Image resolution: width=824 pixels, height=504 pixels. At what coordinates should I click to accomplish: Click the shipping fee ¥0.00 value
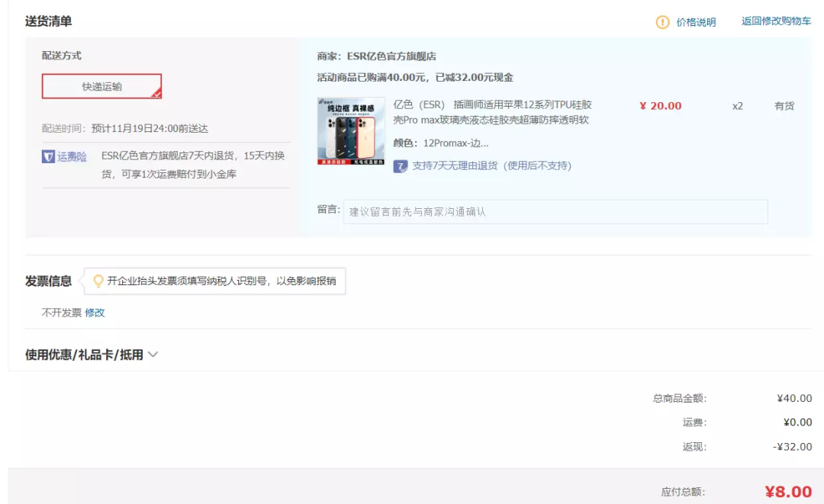pos(798,422)
